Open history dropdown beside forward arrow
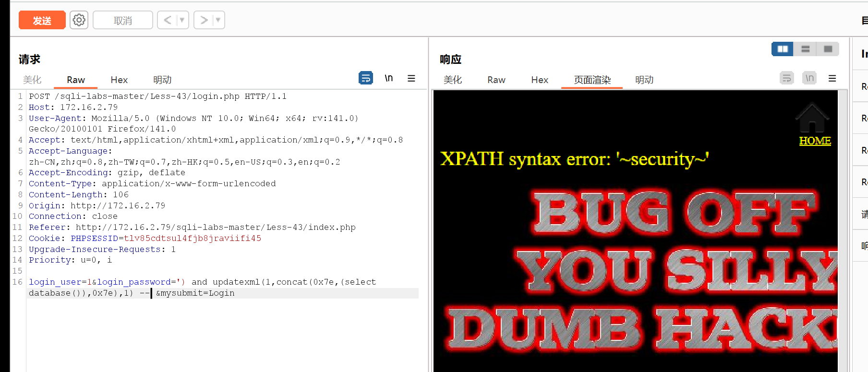This screenshot has height=372, width=868. (x=218, y=20)
